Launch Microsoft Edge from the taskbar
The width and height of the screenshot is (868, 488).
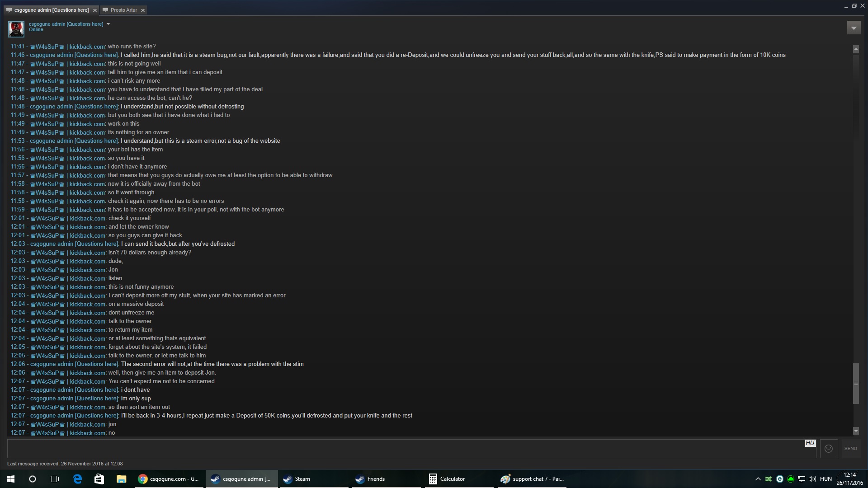77,479
